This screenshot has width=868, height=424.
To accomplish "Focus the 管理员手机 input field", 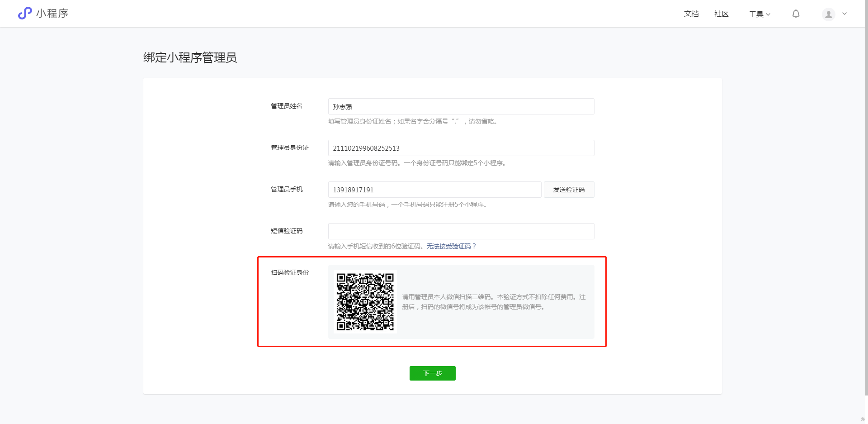I will (434, 190).
